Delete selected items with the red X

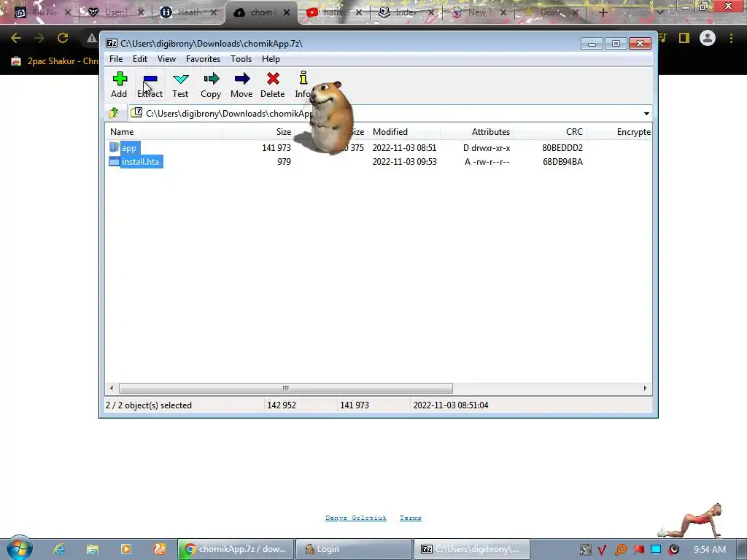click(273, 85)
